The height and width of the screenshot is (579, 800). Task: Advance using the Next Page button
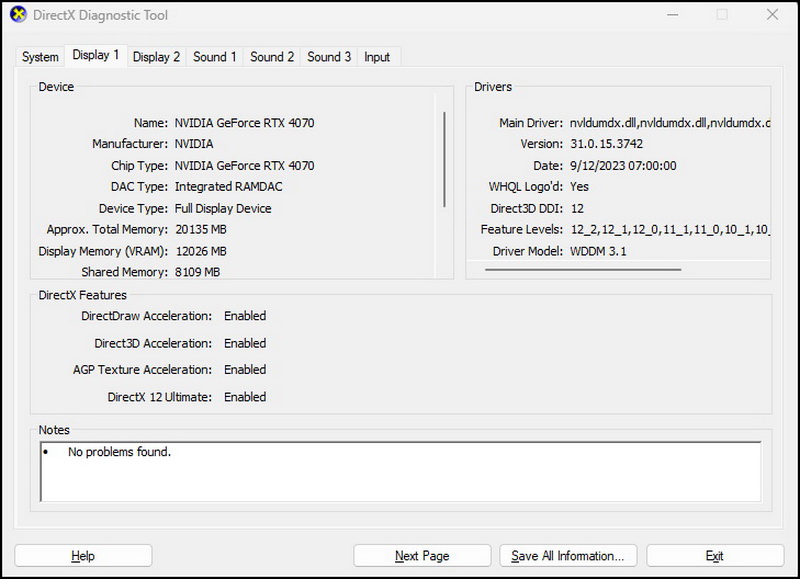[421, 556]
